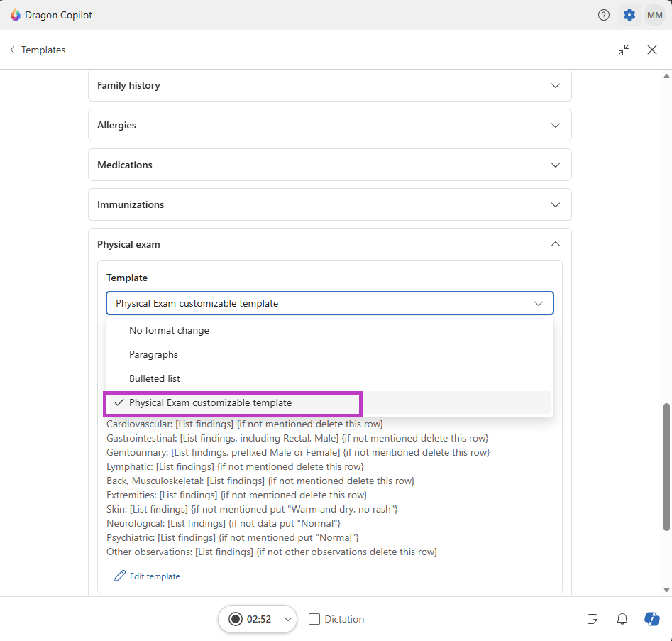
Task: Go back using the Templates chevron arrow
Action: (13, 50)
